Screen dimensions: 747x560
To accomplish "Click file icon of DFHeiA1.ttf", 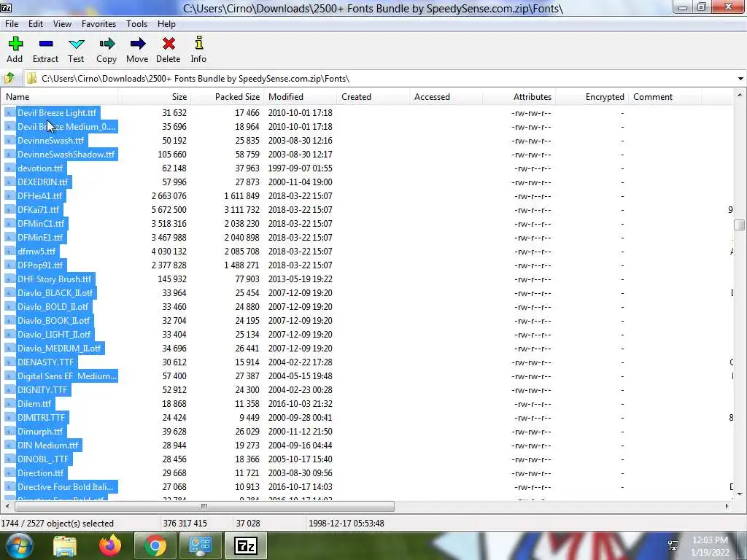I will [10, 195].
